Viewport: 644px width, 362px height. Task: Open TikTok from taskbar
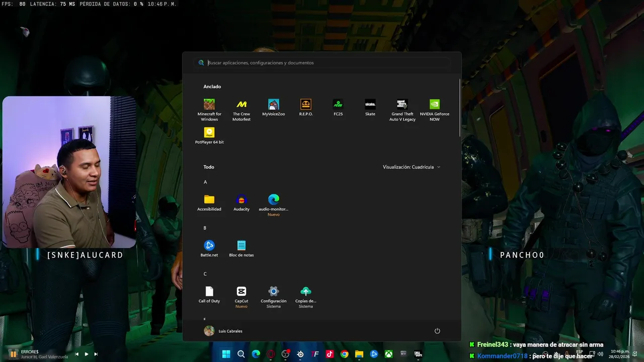click(x=330, y=354)
